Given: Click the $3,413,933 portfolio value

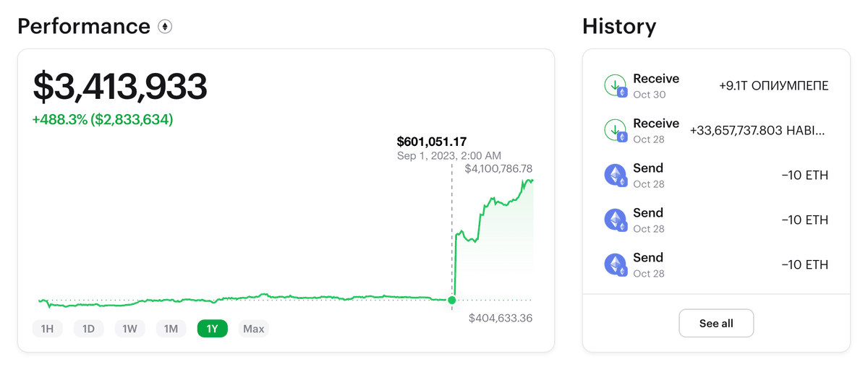Looking at the screenshot, I should pos(120,86).
